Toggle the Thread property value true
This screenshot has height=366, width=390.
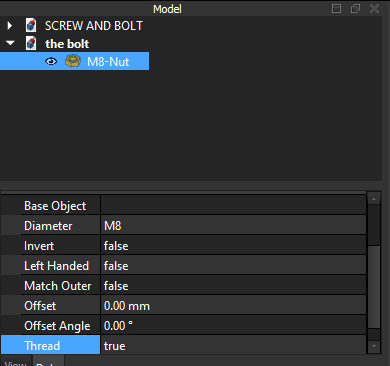tap(233, 345)
